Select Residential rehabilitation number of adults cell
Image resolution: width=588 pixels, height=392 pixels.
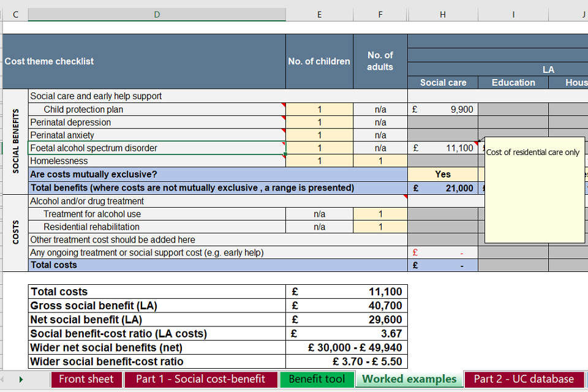(x=380, y=227)
